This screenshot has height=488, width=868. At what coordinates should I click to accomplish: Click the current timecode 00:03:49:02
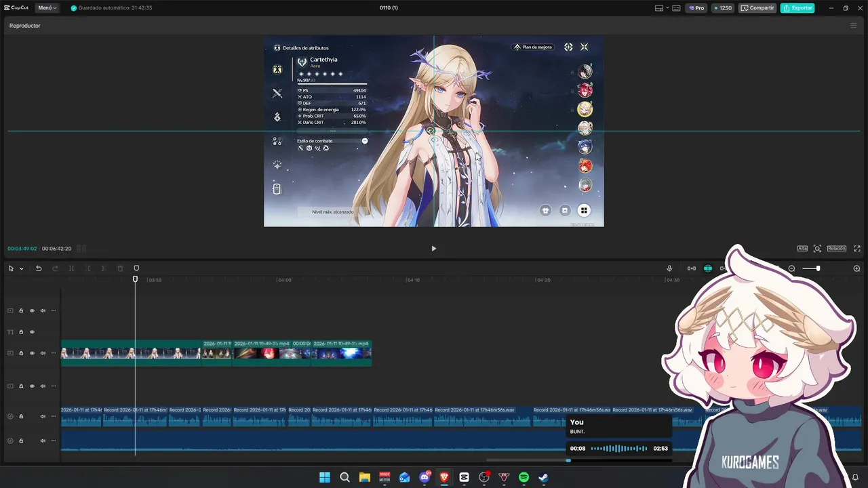(22, 249)
